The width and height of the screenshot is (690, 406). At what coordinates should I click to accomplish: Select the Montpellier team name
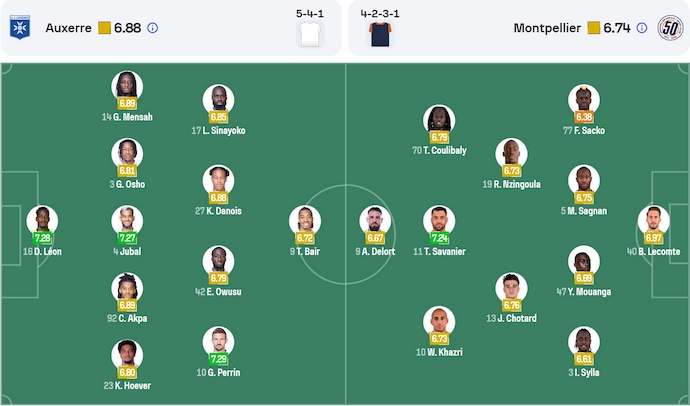(x=548, y=28)
